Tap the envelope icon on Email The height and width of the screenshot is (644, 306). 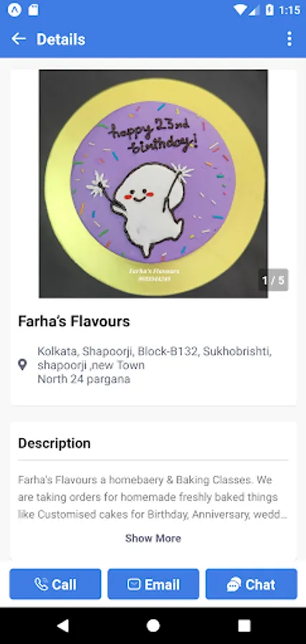134,584
